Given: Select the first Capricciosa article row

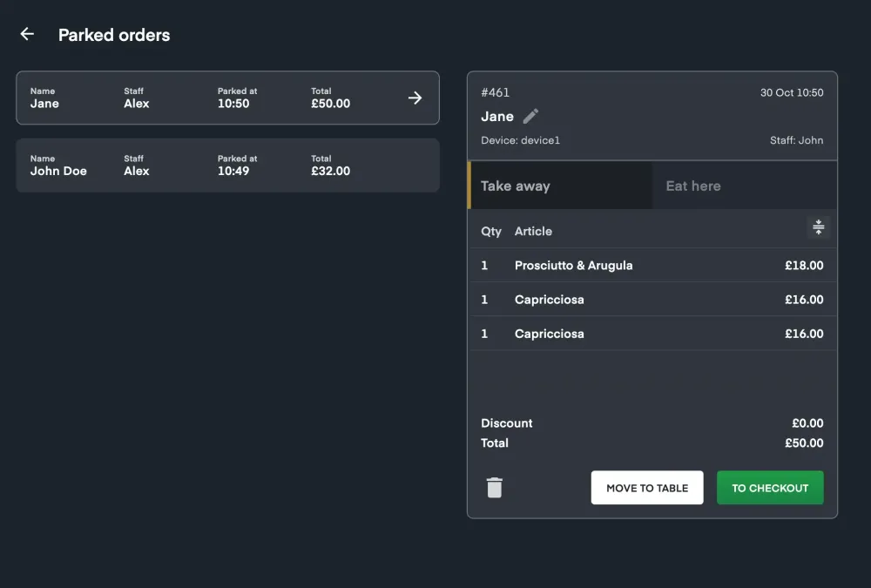Looking at the screenshot, I should (x=652, y=299).
